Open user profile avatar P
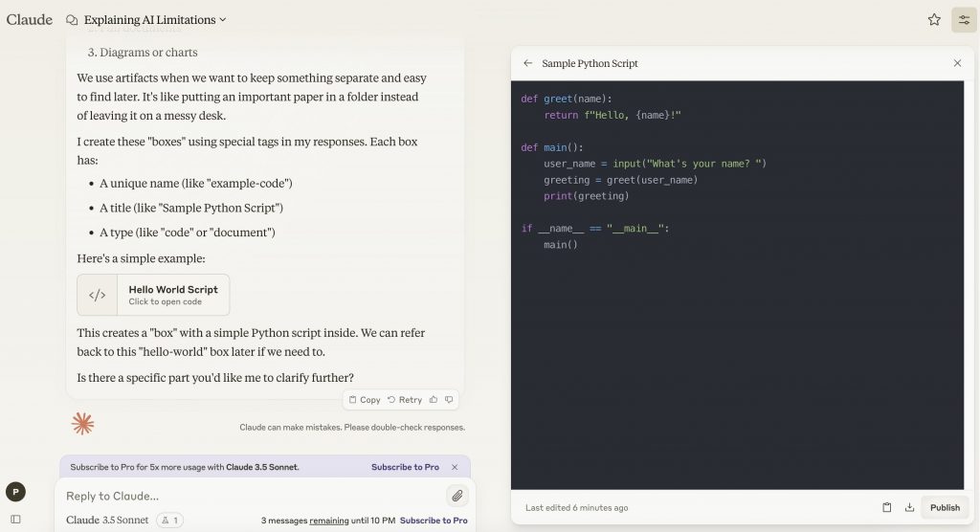Screen dimensions: 980x532 tap(15, 492)
